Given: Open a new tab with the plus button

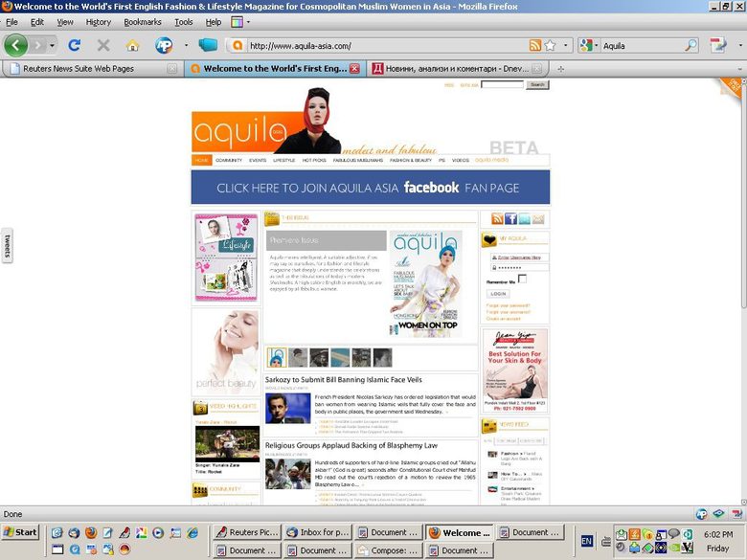Looking at the screenshot, I should coord(560,69).
